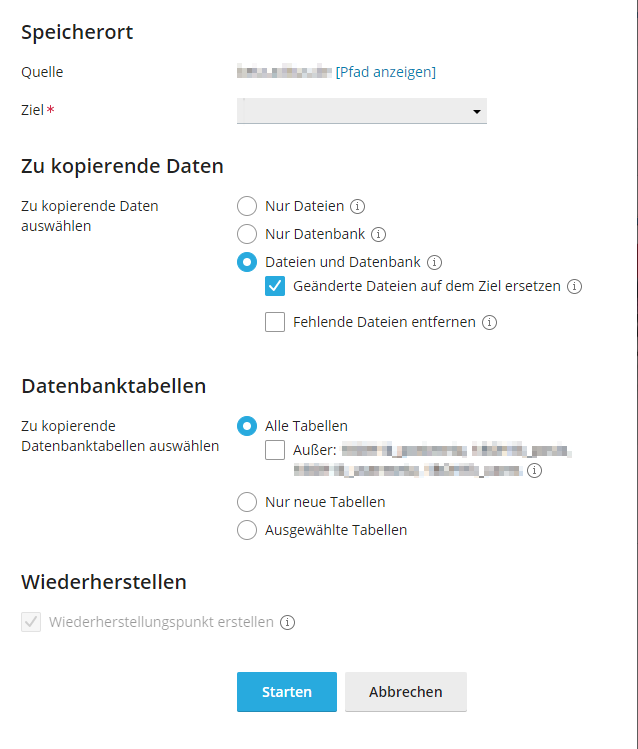Tick the Außer exclusion checkbox
The image size is (638, 749).
275,450
